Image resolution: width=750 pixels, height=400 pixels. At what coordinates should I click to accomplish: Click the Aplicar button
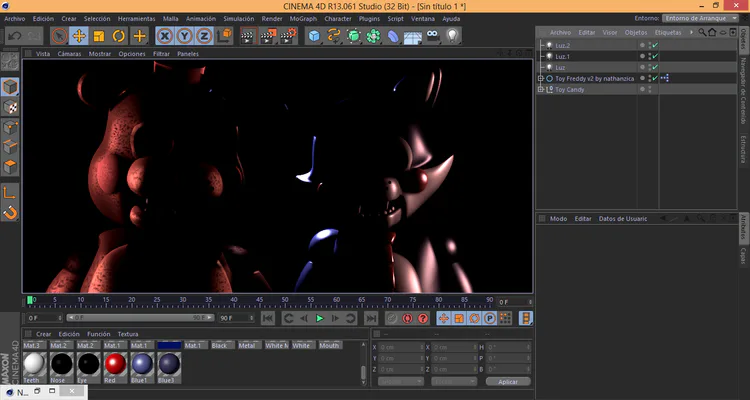tap(508, 382)
